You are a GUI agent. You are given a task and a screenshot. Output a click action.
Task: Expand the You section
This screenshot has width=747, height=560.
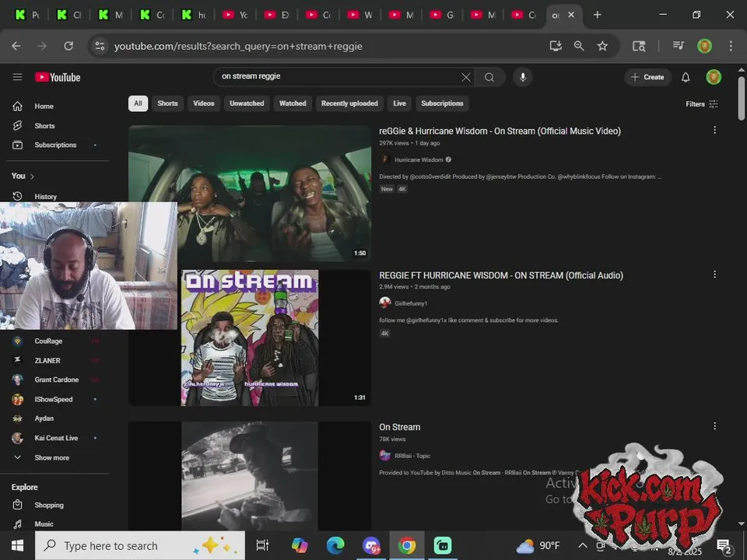(x=23, y=177)
